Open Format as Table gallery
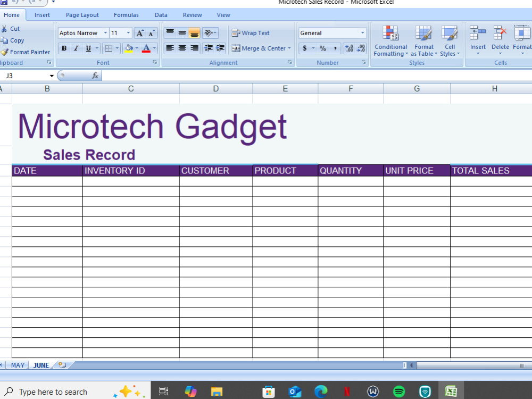 pyautogui.click(x=424, y=41)
